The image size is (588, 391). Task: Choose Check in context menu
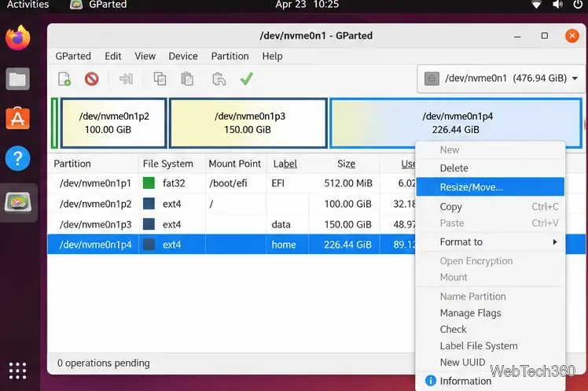pos(490,330)
